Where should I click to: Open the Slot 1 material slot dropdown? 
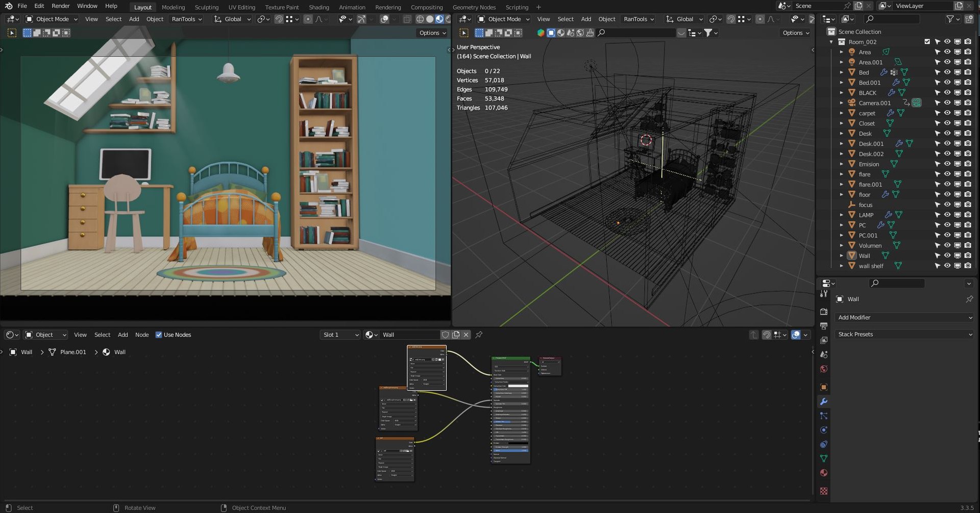[x=340, y=335]
